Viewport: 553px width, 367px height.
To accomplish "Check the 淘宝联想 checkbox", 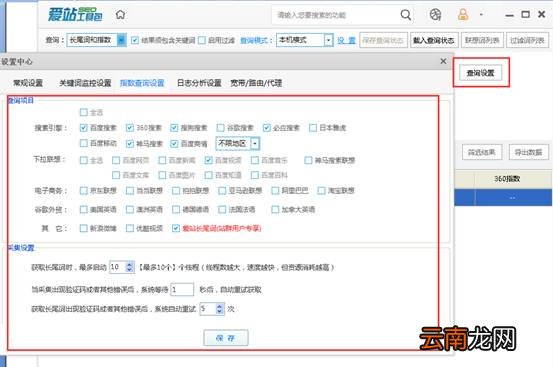I will [x=321, y=191].
